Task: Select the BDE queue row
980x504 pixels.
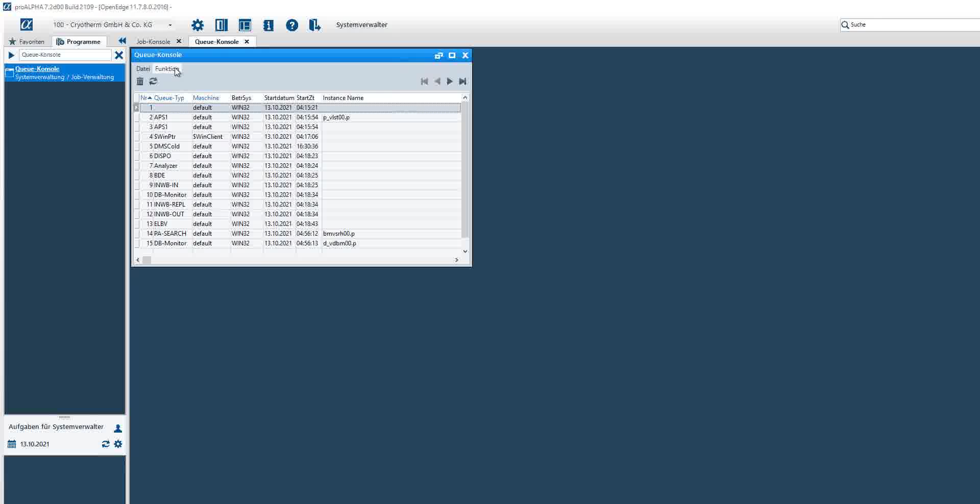Action: pos(298,175)
